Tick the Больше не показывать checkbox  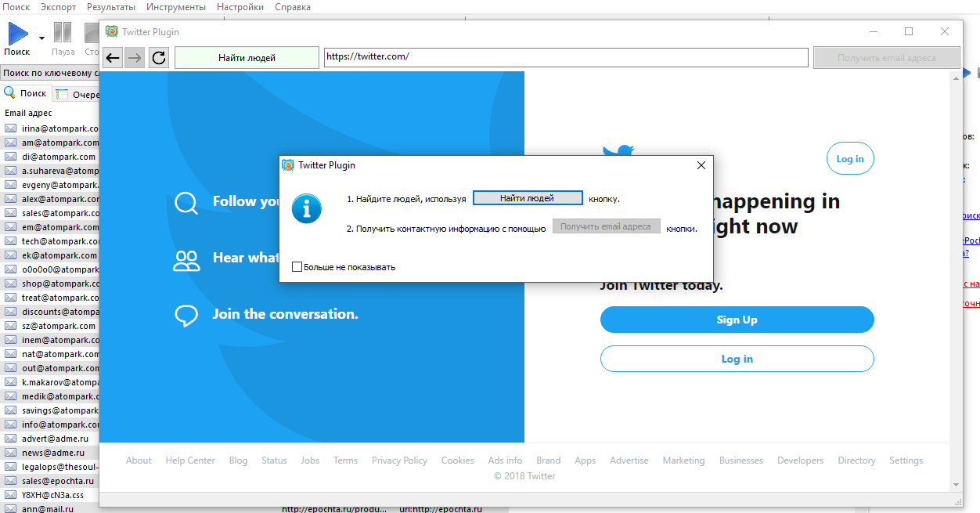(x=297, y=267)
